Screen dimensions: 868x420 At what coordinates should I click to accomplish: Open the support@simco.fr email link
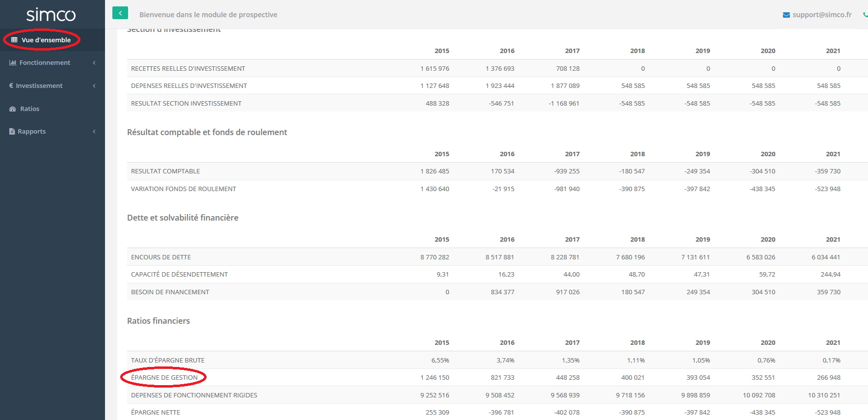point(822,15)
